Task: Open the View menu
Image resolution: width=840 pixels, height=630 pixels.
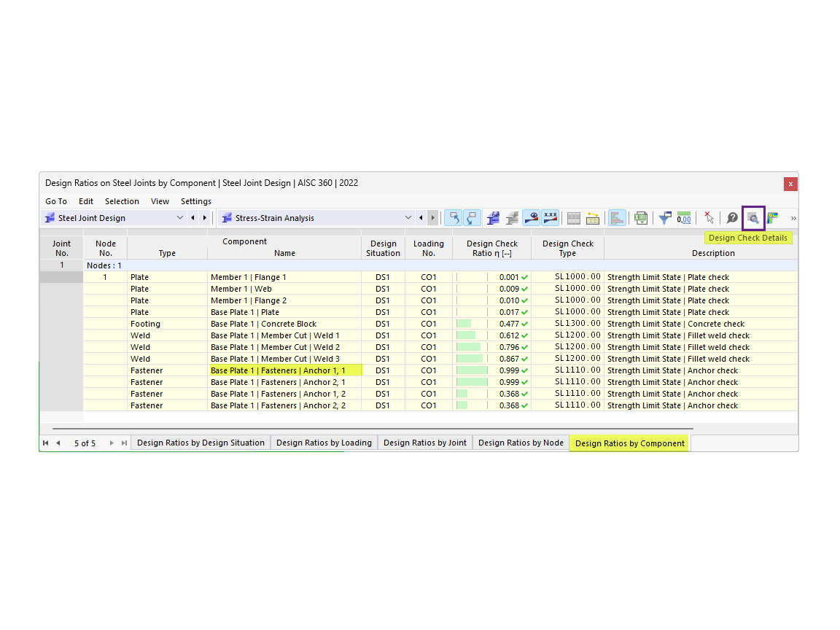Action: [x=160, y=201]
